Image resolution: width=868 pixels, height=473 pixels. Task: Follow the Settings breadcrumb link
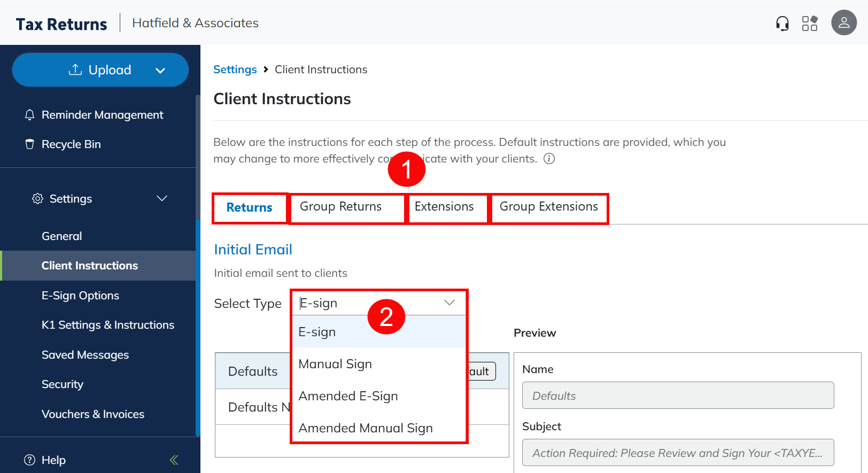235,69
